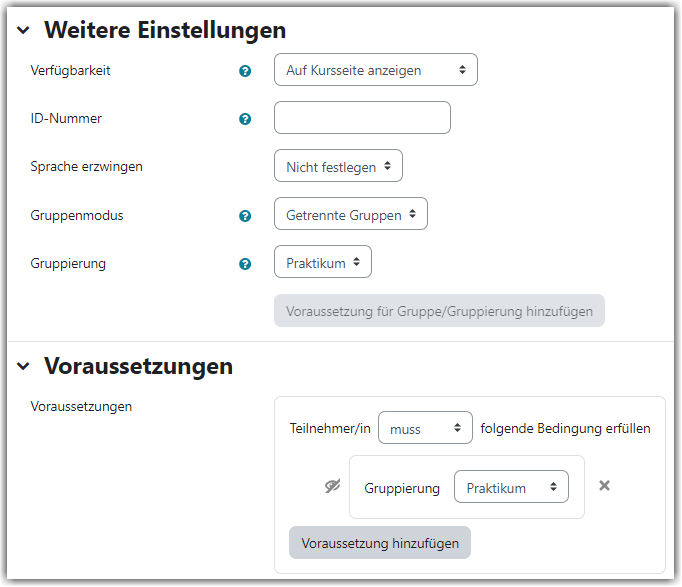The image size is (682, 587).
Task: Open the Verfügbarkeit dropdown 'Auf Kursseite anzeigen'
Action: (376, 70)
